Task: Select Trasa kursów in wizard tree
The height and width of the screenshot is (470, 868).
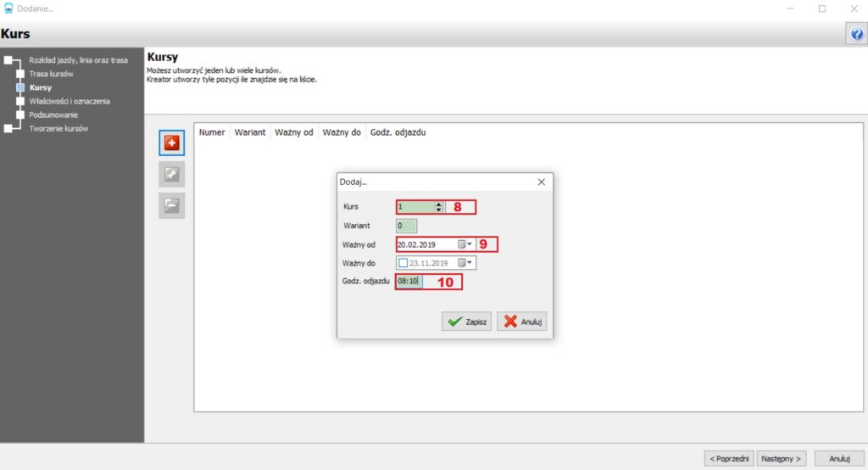Action: tap(51, 74)
